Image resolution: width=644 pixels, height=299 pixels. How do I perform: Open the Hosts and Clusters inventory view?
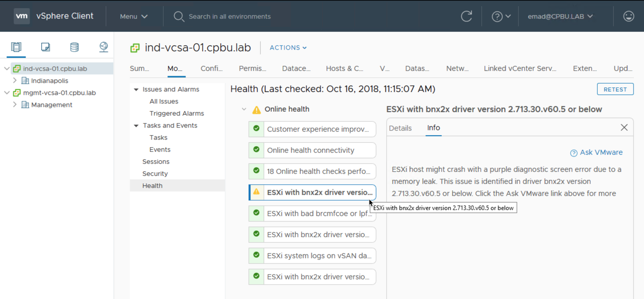click(x=16, y=47)
